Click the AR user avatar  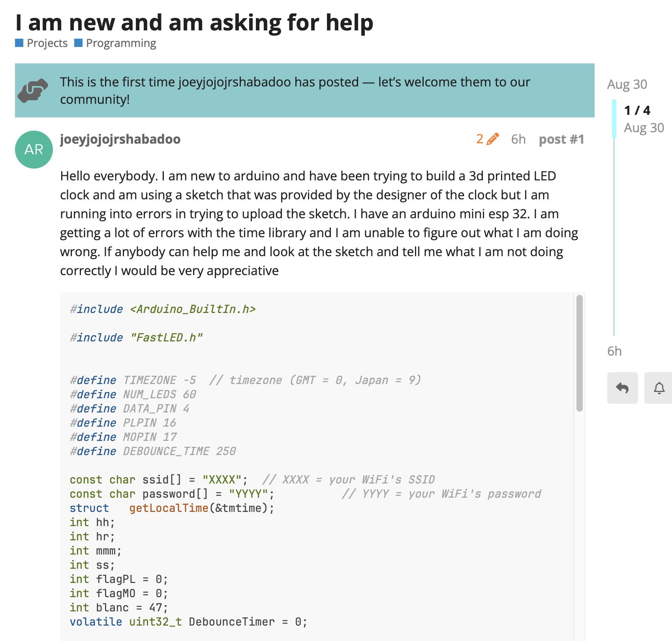[x=34, y=150]
